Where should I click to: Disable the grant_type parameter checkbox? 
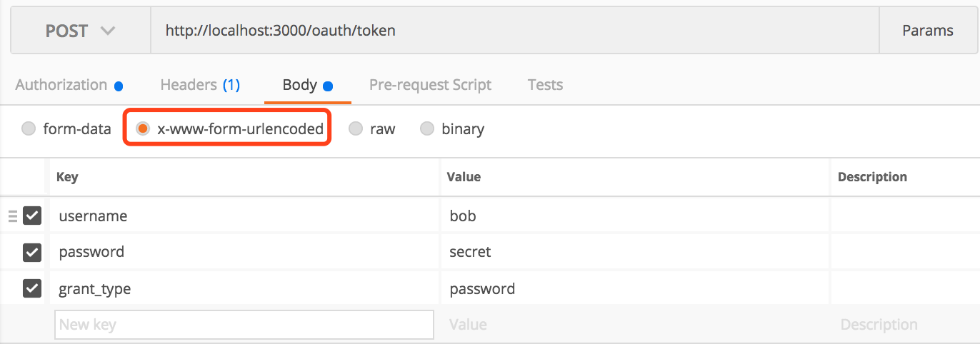(32, 288)
